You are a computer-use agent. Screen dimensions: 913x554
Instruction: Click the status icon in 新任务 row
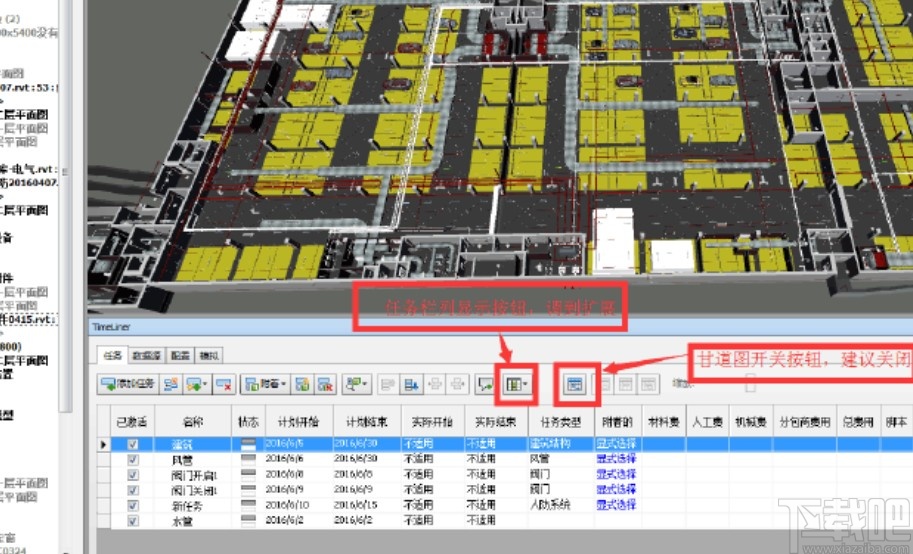point(248,505)
